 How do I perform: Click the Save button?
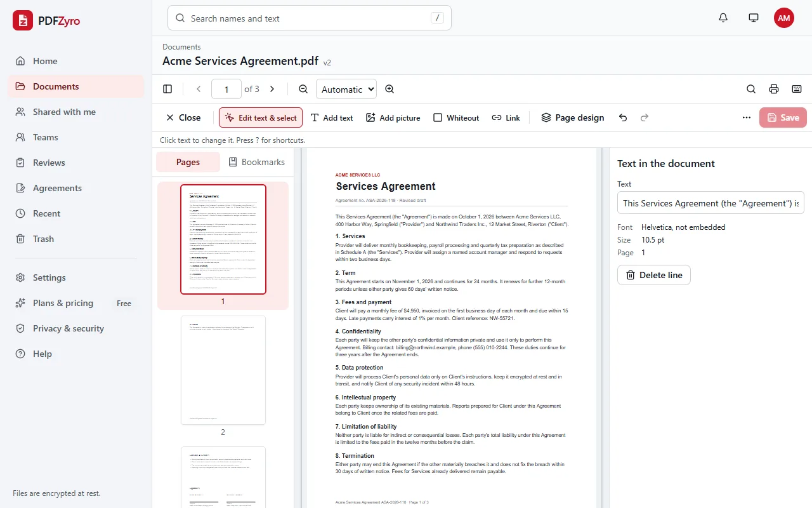(x=783, y=117)
